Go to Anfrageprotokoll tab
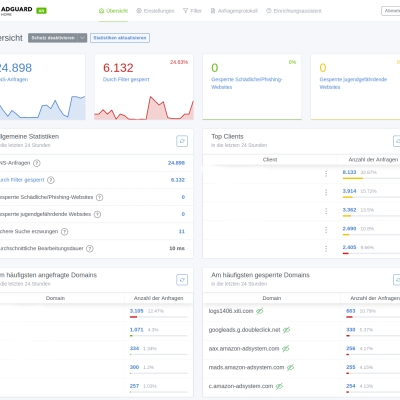Viewport: 400px width, 400px height. point(234,11)
